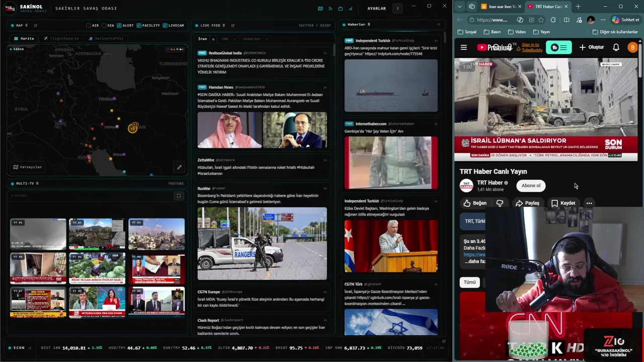Enable the AIR map layer checkbox

pyautogui.click(x=89, y=25)
